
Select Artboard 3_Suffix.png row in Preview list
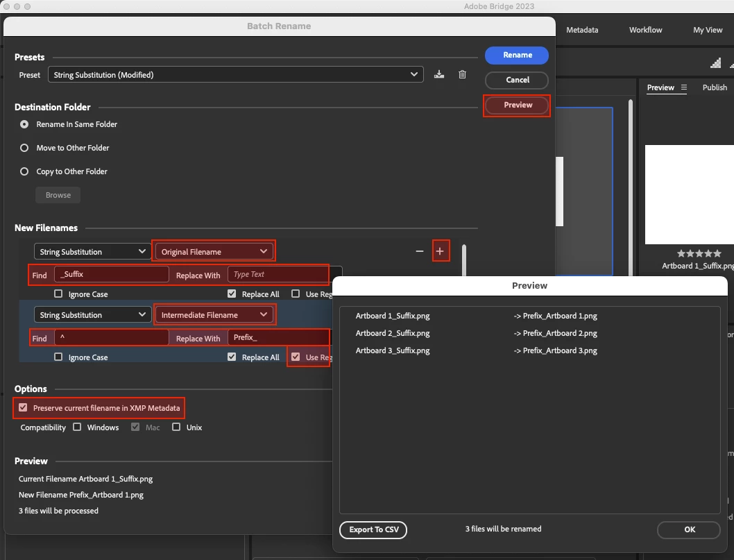click(392, 350)
